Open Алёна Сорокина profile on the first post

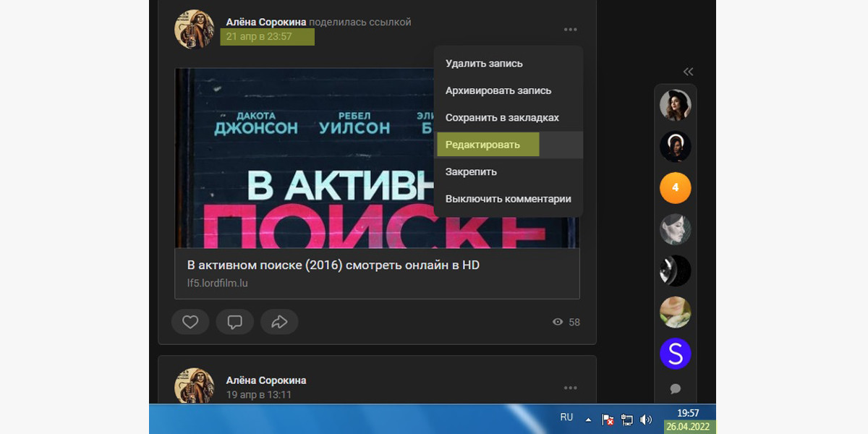(x=266, y=22)
